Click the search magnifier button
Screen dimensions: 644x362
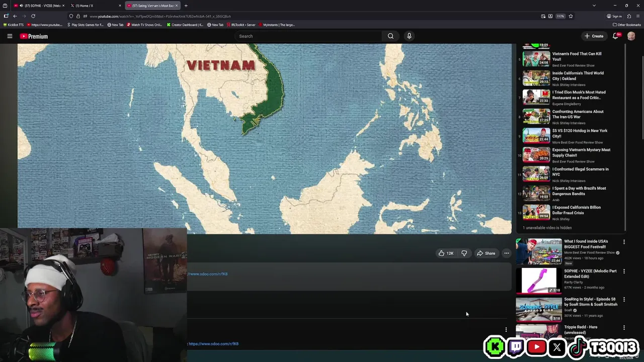click(390, 36)
